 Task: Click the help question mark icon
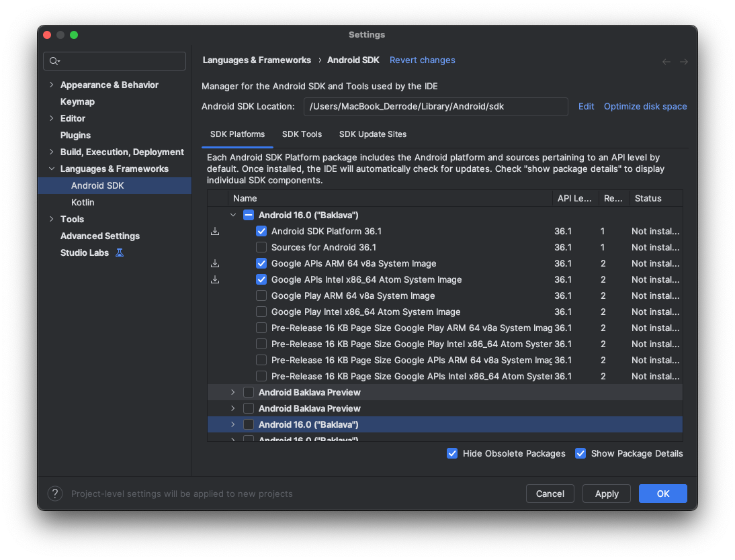pos(55,494)
